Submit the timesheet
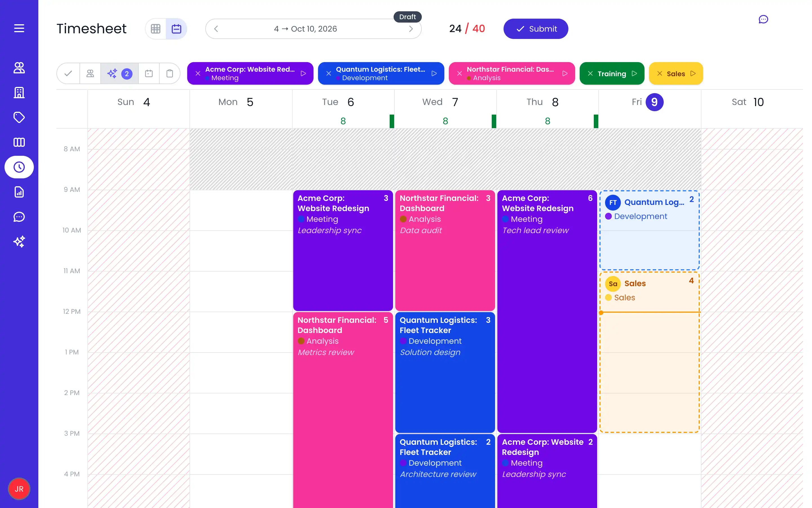Screen dimensions: 812x508 click(x=536, y=29)
